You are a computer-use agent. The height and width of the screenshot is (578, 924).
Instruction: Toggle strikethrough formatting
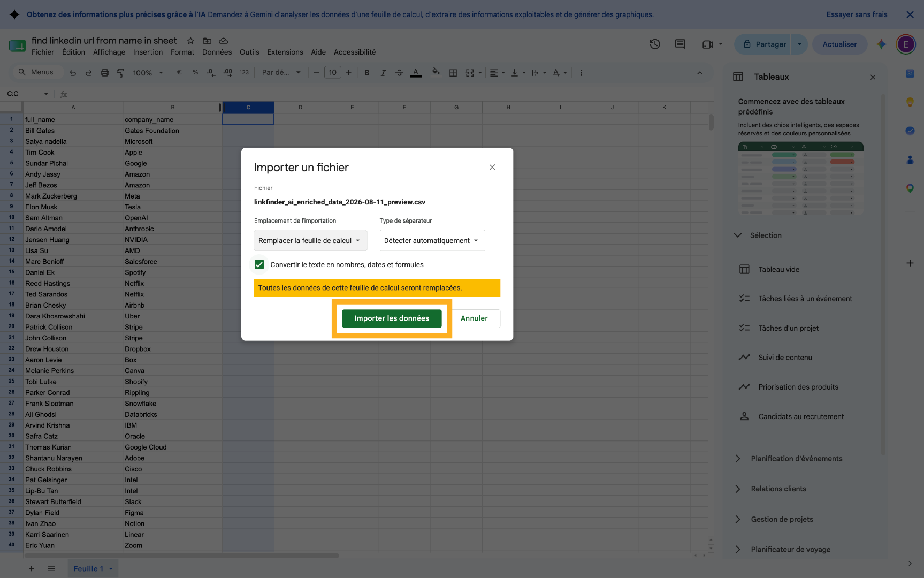point(399,73)
